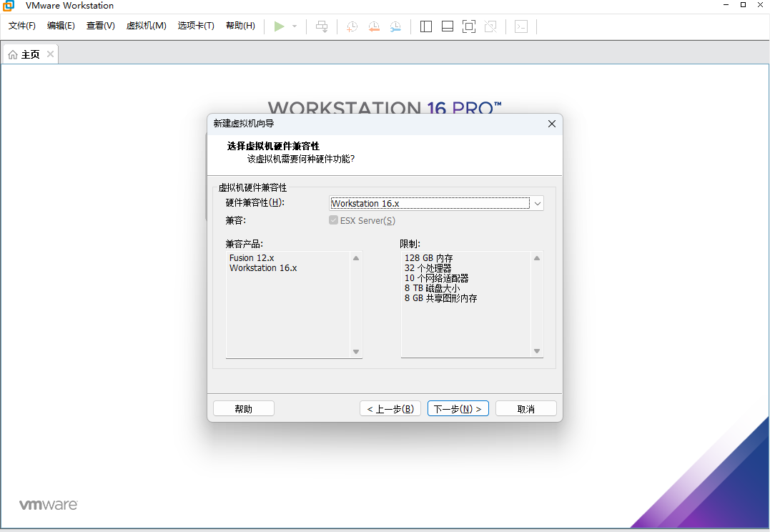Select Workstation 16.x in compatible products list
Viewport: 770px width, 532px height.
click(263, 268)
